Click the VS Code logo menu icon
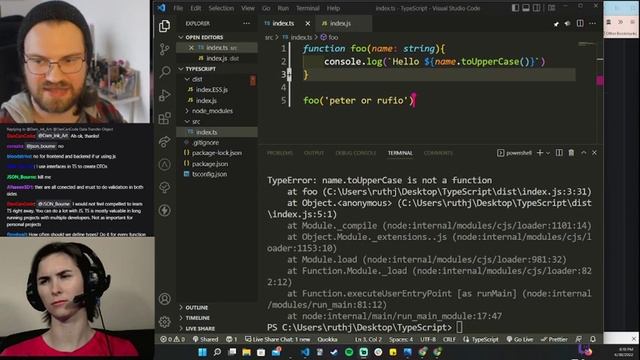Viewport: 640px width, 360px height. tap(162, 8)
